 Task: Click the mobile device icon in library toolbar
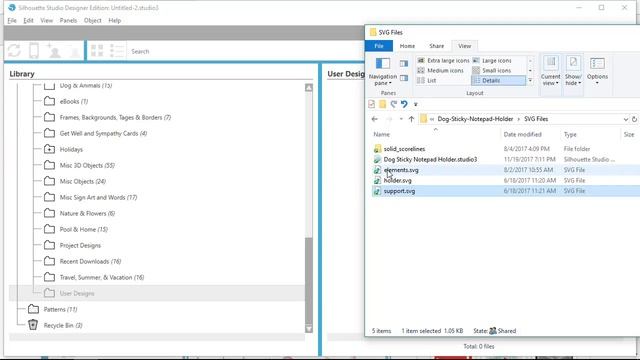click(x=34, y=51)
